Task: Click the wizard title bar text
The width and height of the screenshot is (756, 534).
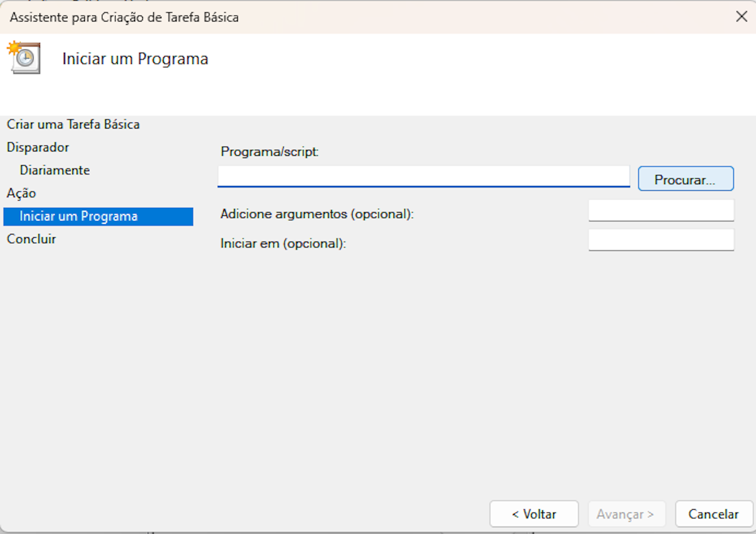Action: pos(124,17)
